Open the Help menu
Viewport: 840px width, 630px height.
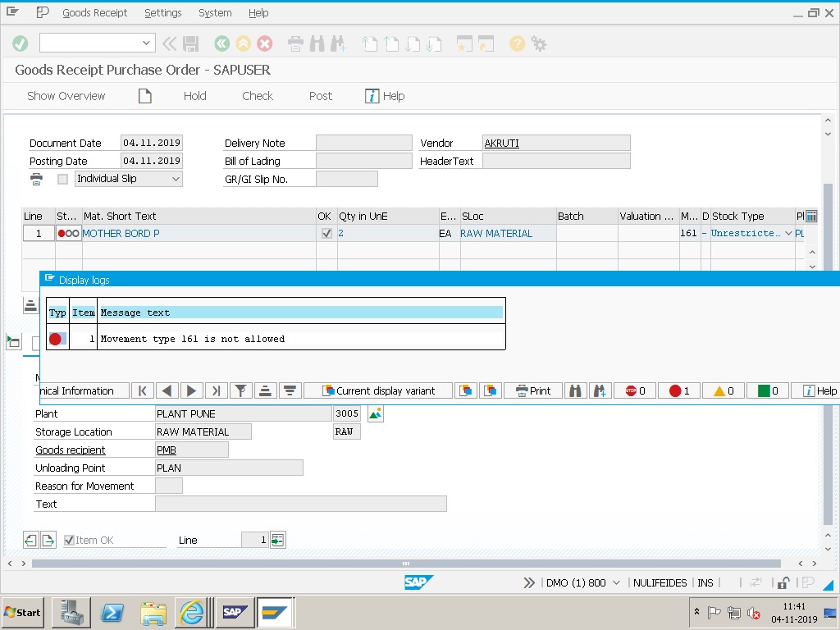258,13
